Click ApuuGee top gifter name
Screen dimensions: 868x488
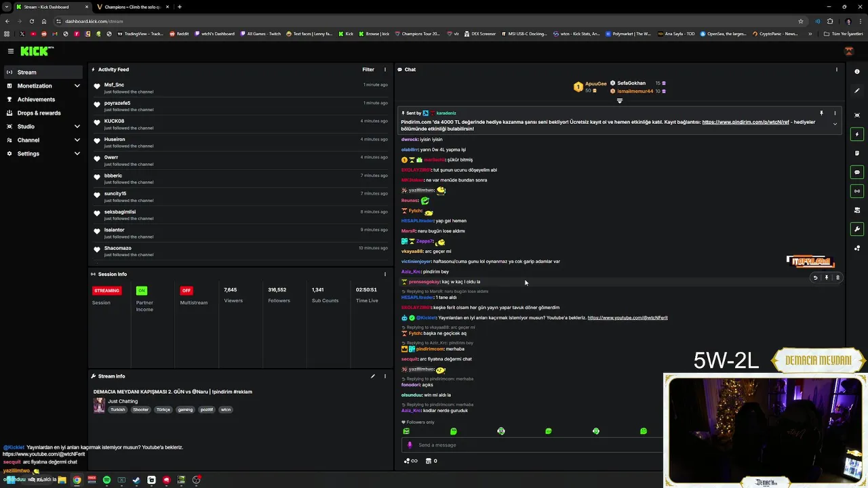pos(596,83)
